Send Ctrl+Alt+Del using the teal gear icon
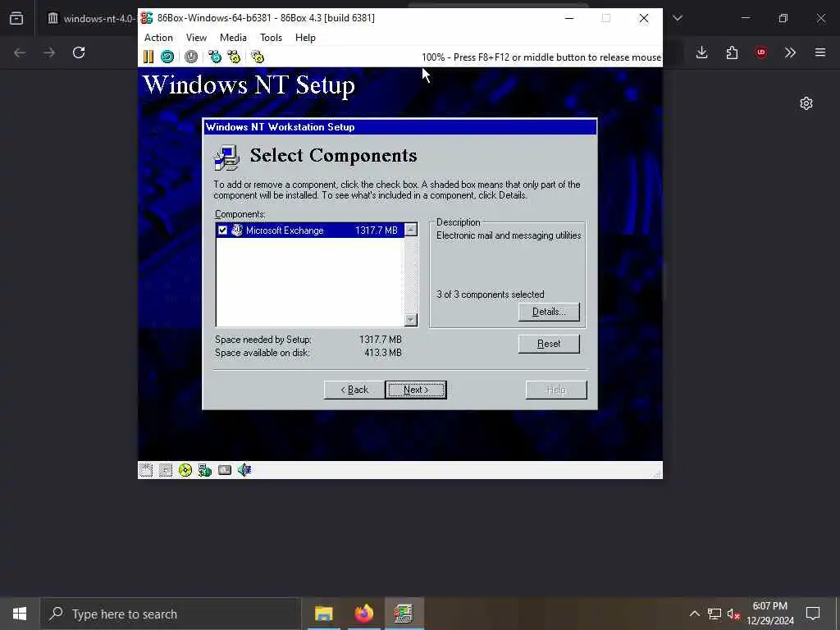Viewport: 840px width, 630px height. click(x=215, y=57)
